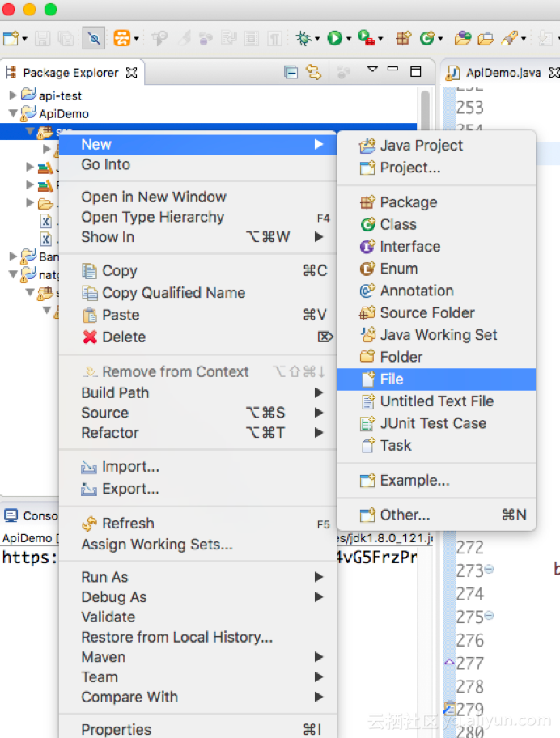This screenshot has height=738, width=560.
Task: Choose Delete with the red X
Action: coord(197,337)
